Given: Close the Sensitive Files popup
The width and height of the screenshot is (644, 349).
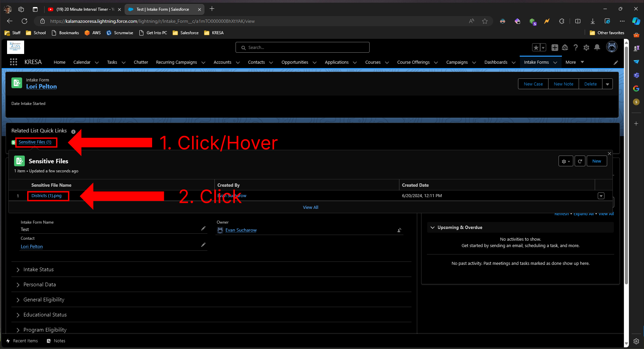Looking at the screenshot, I should click(609, 154).
